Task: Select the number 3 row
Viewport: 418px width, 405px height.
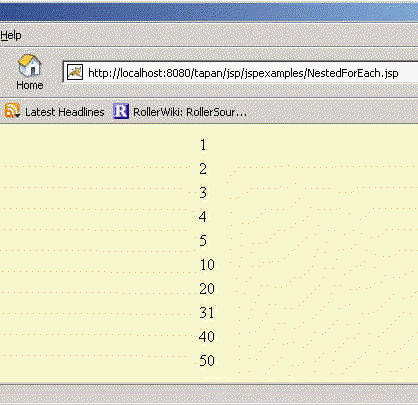Action: pyautogui.click(x=203, y=193)
